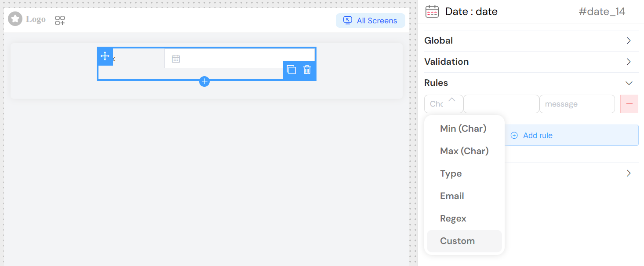This screenshot has height=266, width=644.
Task: Click the star Logo icon
Action: click(15, 19)
